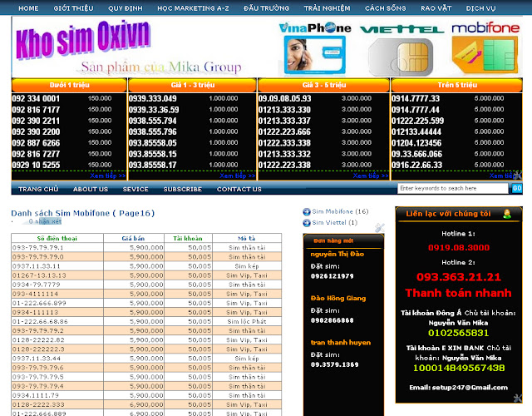Select the ABOUT US tab
This screenshot has width=532, height=416.
click(91, 189)
